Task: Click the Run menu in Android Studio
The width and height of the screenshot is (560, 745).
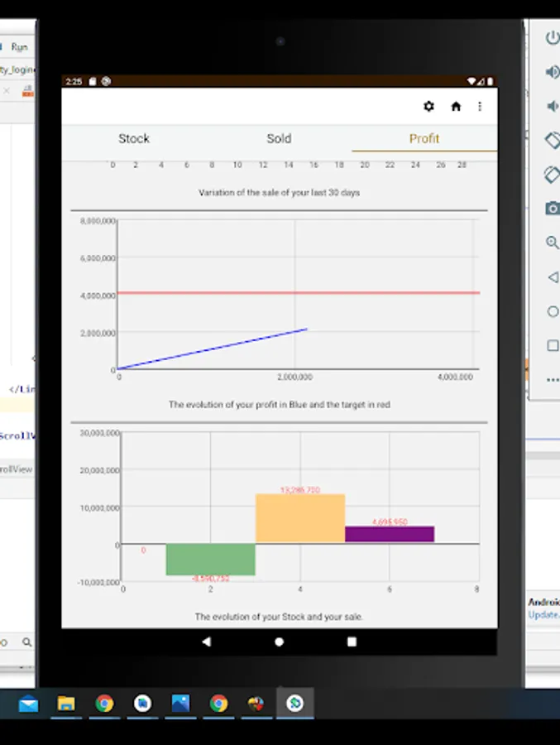Action: point(20,47)
